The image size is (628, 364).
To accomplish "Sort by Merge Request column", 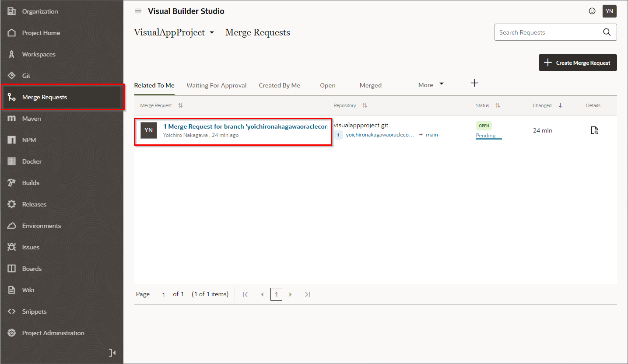I will (180, 105).
